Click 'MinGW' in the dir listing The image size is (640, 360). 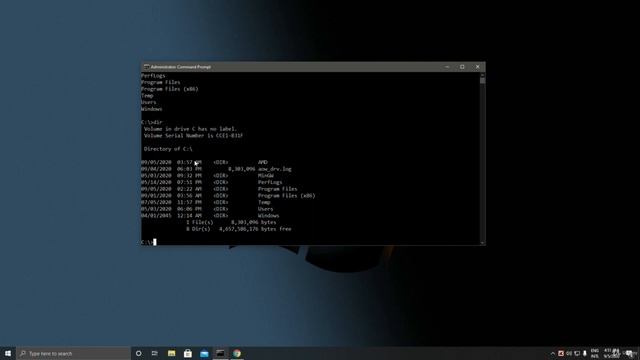tap(266, 176)
